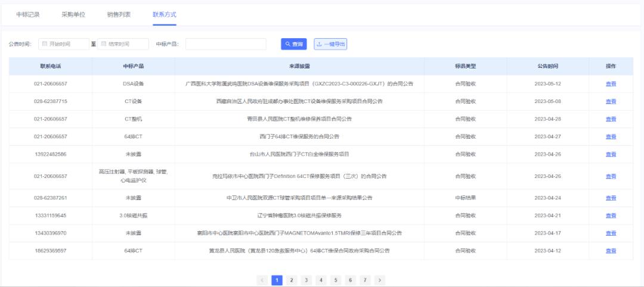Click the 查询 search button
Viewport: 644px width, 287px height.
pyautogui.click(x=293, y=44)
